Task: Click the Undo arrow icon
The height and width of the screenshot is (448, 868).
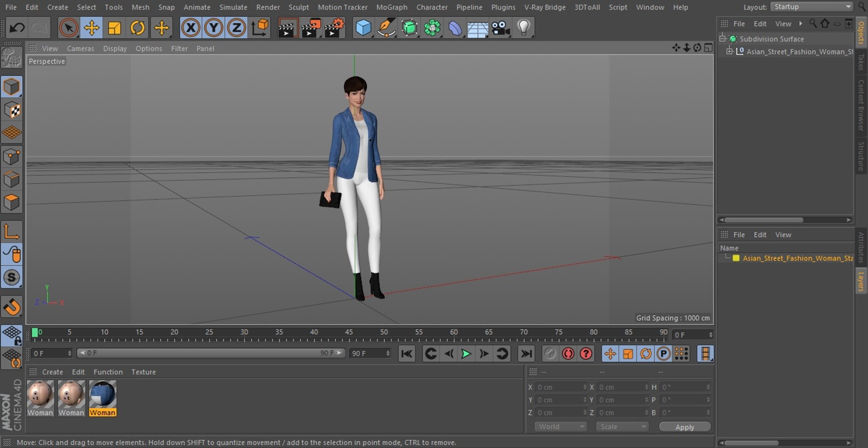Action: 17,28
